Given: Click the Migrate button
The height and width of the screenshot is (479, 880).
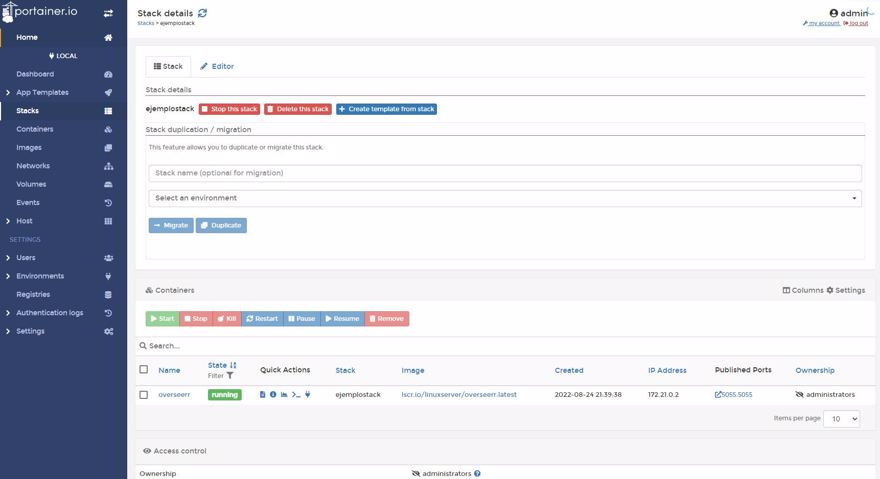Looking at the screenshot, I should pyautogui.click(x=171, y=225).
